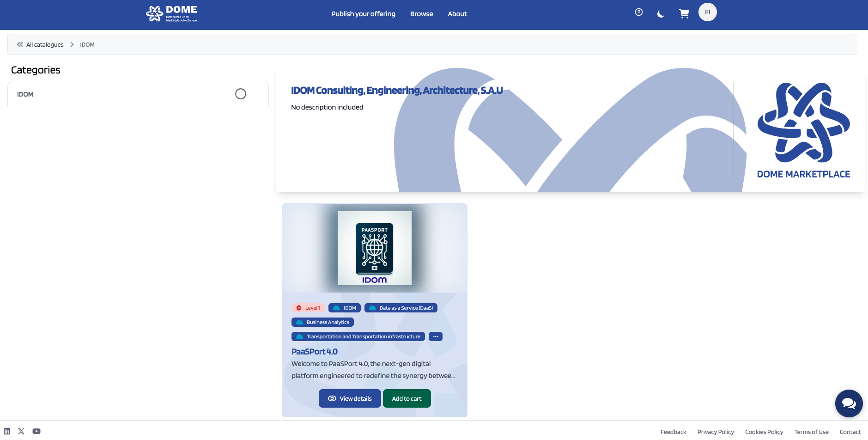Image resolution: width=868 pixels, height=440 pixels.
Task: Click the cloud icon on DaaS tag
Action: pyautogui.click(x=372, y=308)
